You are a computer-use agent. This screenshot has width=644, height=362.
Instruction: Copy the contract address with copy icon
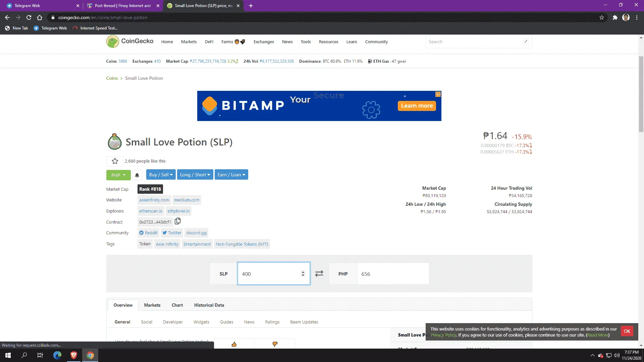(x=178, y=221)
